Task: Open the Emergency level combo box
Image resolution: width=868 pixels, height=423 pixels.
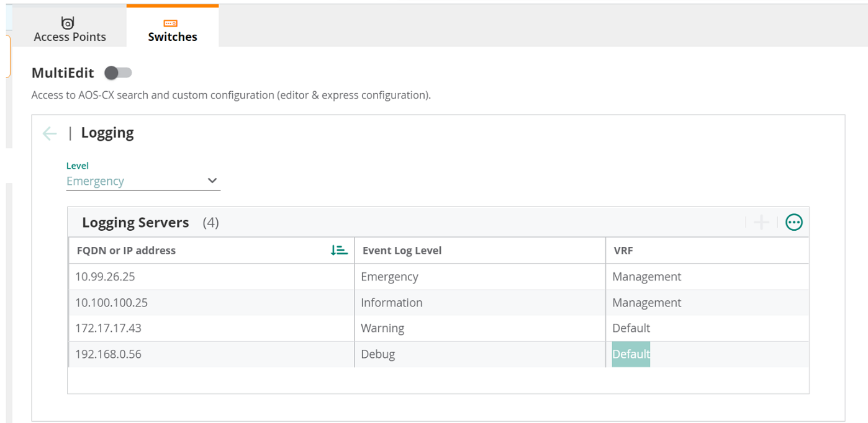Action: pyautogui.click(x=143, y=181)
